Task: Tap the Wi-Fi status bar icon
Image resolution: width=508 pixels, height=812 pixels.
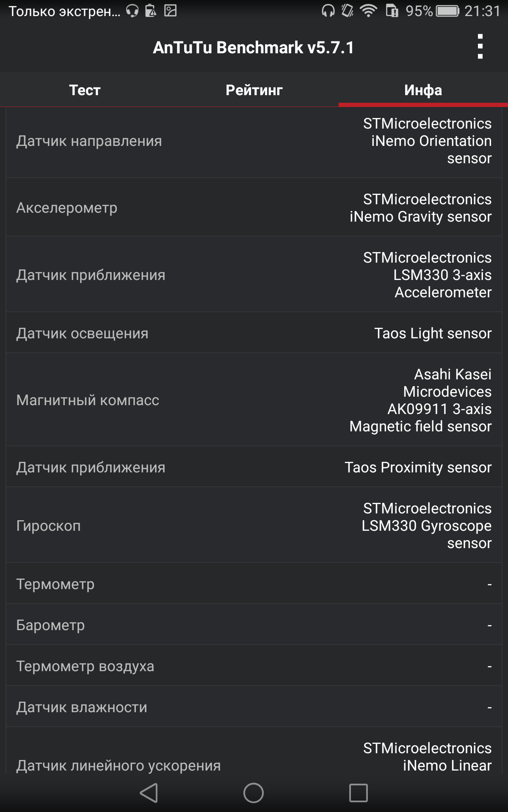Action: 369,11
